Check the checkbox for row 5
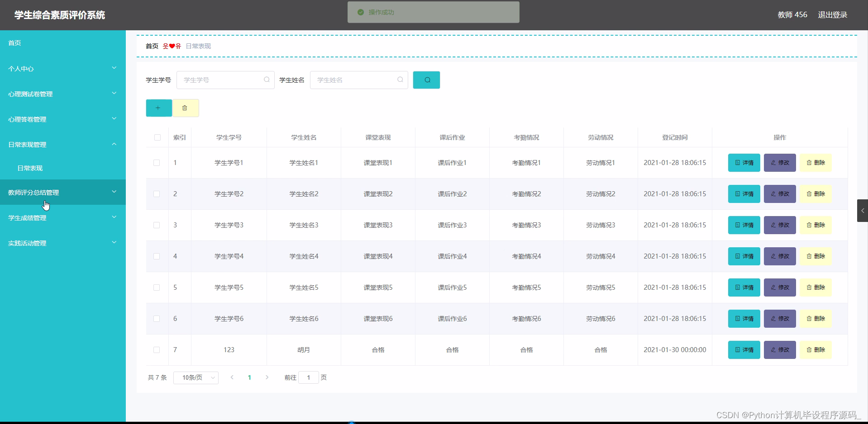 click(157, 287)
